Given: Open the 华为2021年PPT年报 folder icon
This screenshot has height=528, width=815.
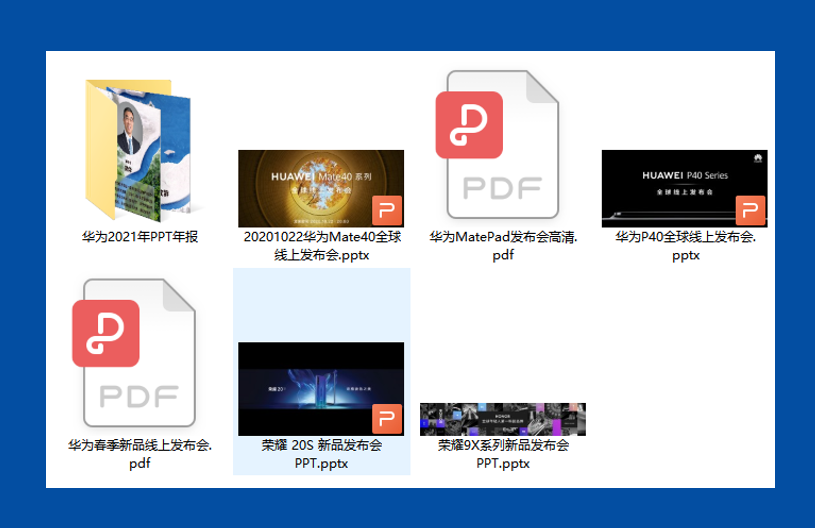Looking at the screenshot, I should [139, 150].
